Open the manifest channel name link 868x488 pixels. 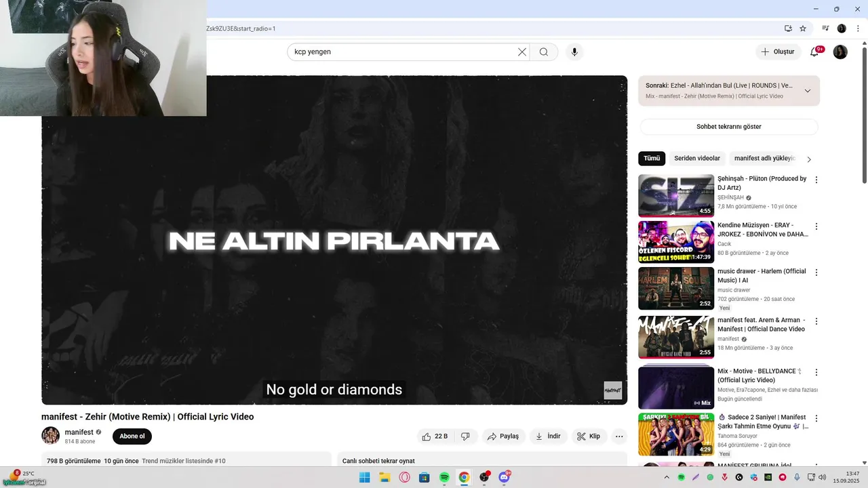click(x=79, y=432)
